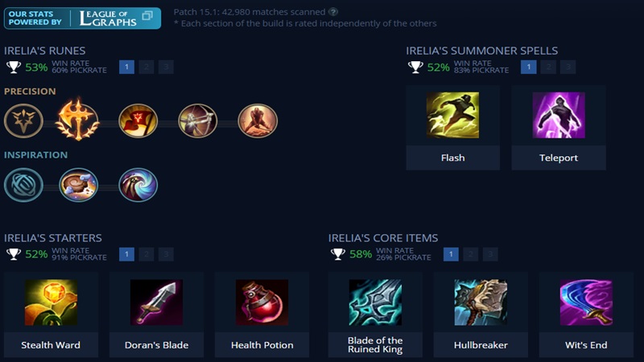Select the Hullbreaker item icon
644x362 pixels.
pyautogui.click(x=481, y=302)
